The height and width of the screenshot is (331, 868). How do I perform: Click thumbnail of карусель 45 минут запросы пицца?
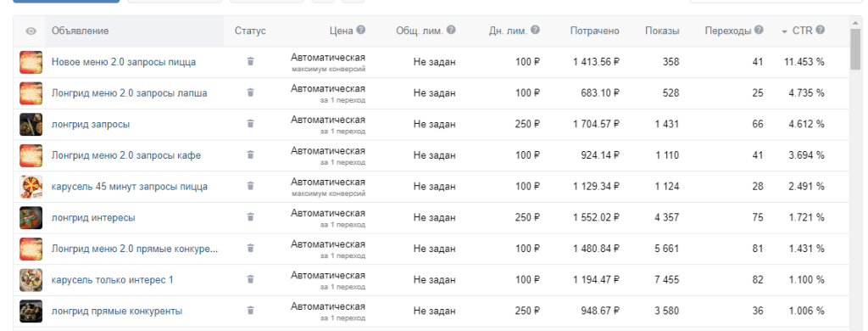(x=31, y=186)
